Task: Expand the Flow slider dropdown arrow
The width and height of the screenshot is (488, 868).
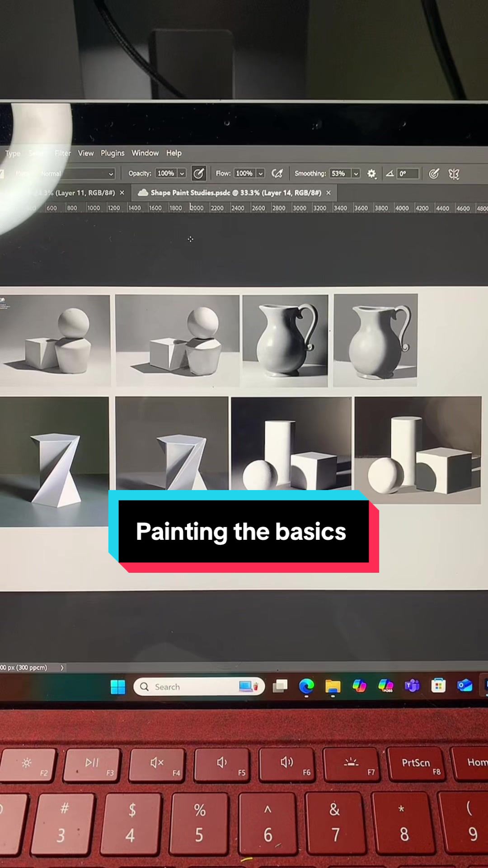Action: (260, 174)
